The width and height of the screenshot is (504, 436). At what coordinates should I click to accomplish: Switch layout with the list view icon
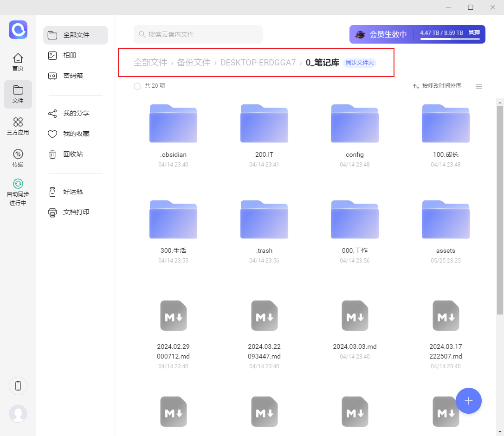tap(478, 86)
